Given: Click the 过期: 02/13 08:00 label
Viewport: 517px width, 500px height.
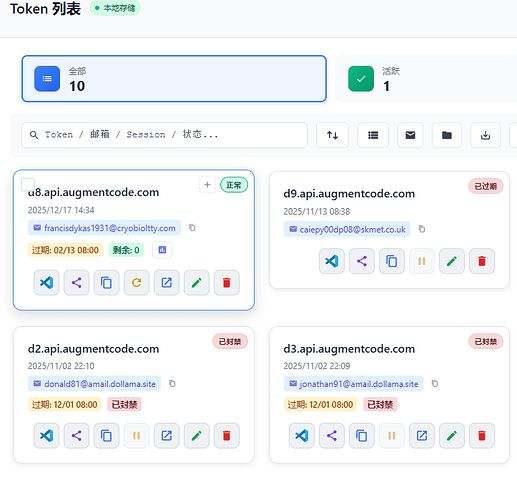Looking at the screenshot, I should [x=65, y=250].
